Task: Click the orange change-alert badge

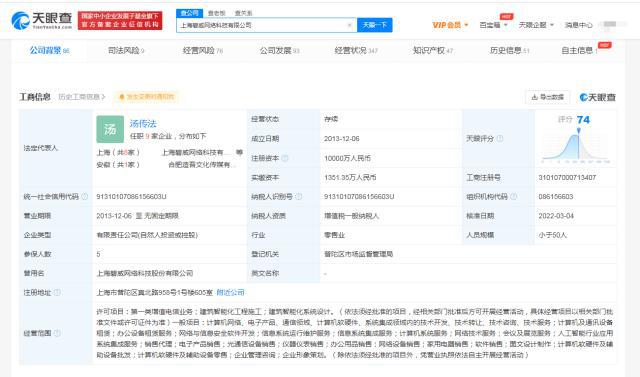Action: coord(146,97)
